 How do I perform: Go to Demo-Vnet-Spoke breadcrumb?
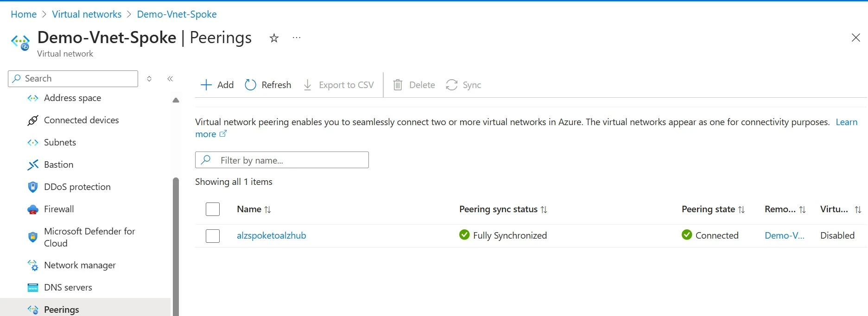tap(177, 14)
